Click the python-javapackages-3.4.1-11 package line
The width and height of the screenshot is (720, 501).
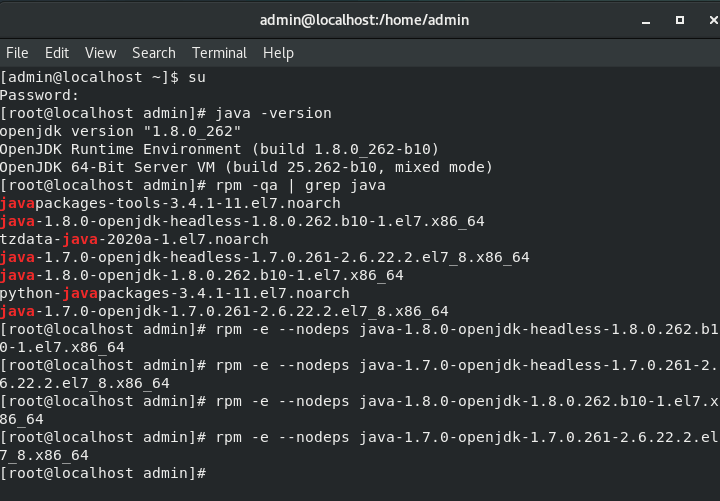[x=175, y=293]
